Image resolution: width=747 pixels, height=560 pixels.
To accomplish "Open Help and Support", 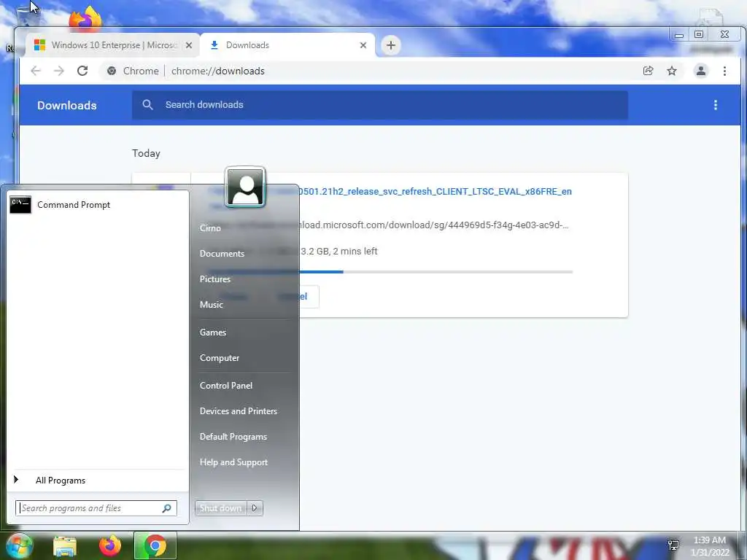I will click(233, 462).
